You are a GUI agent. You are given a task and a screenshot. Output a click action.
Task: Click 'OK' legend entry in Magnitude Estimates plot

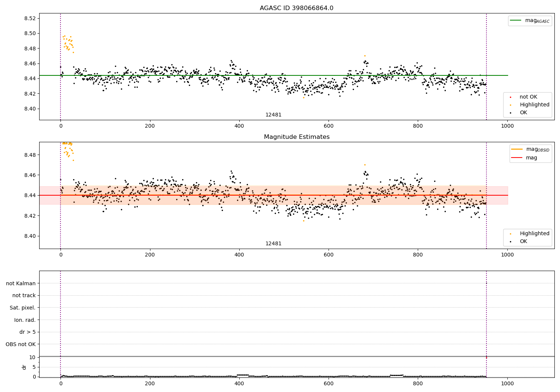pyautogui.click(x=523, y=242)
